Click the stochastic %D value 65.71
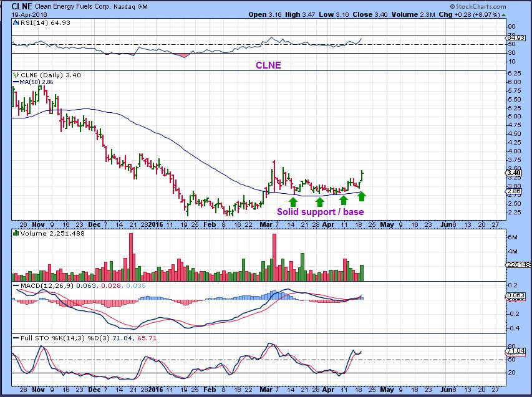 pyautogui.click(x=147, y=338)
